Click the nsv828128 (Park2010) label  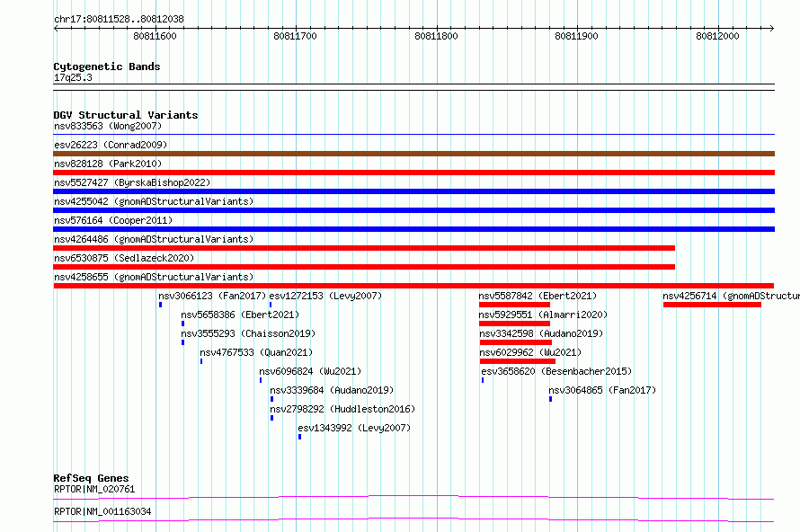tap(108, 164)
